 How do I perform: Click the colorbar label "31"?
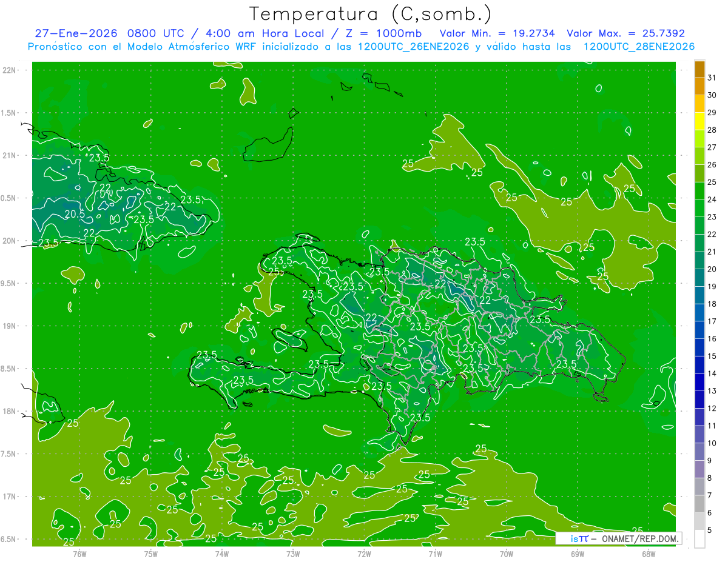coord(712,78)
